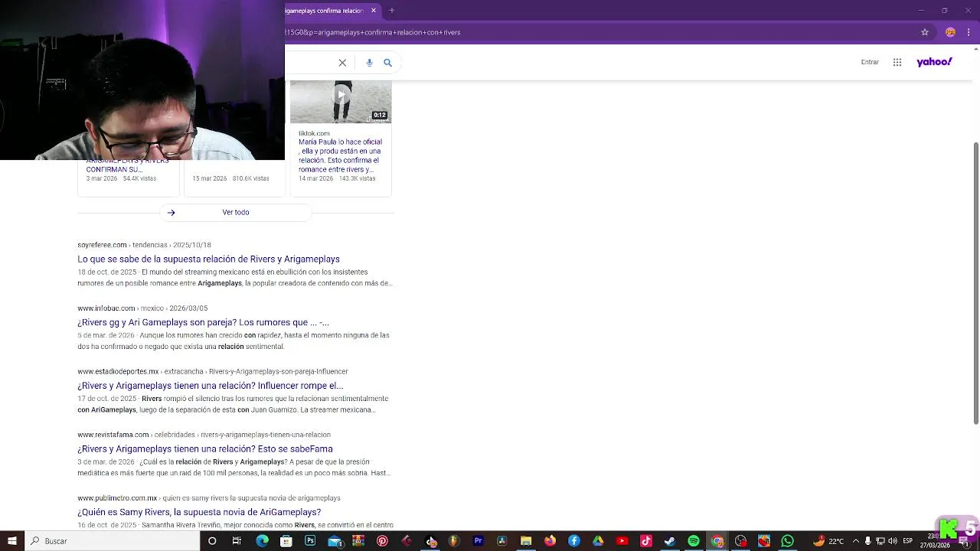The image size is (980, 551).
Task: Go to the Yahoo logo homepage
Action: [x=934, y=62]
